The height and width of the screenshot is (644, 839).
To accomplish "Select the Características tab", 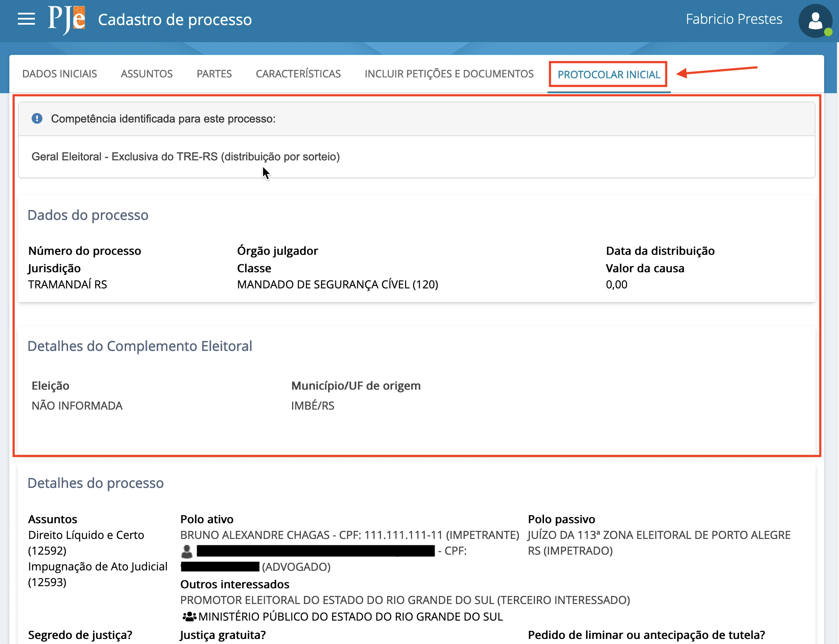I will click(x=298, y=74).
